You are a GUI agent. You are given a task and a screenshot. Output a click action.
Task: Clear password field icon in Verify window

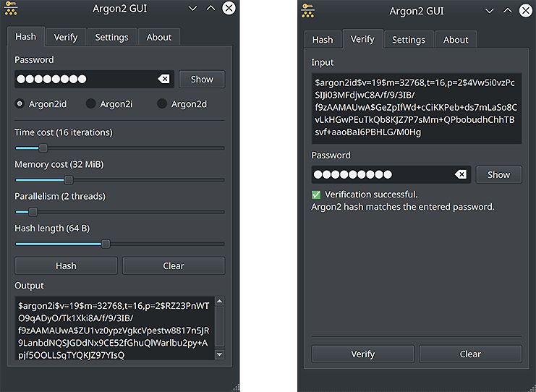coord(461,174)
